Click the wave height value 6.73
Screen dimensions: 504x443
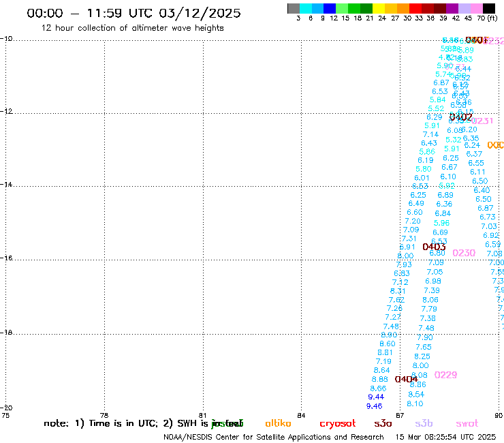488,217
